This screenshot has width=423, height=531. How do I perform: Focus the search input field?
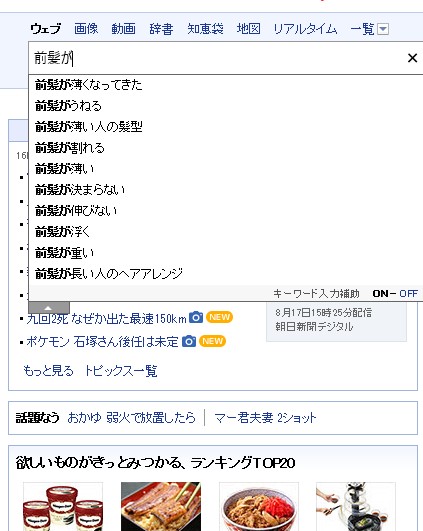tap(218, 58)
